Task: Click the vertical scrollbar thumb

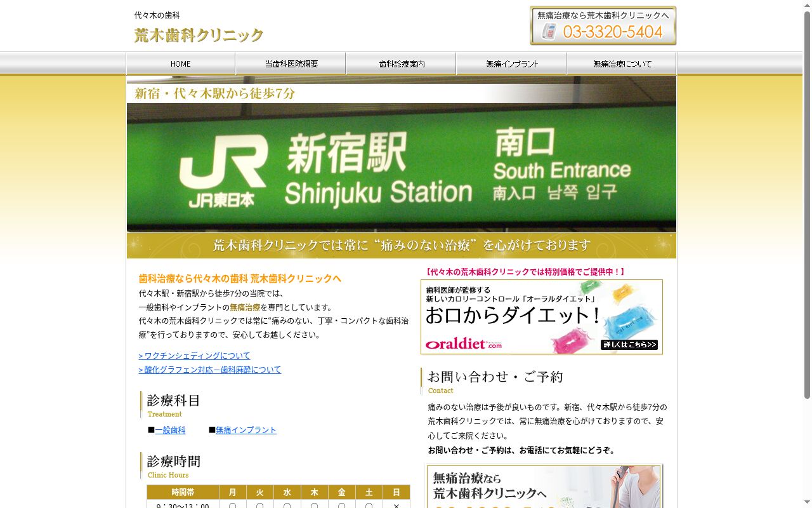Action: [x=807, y=204]
